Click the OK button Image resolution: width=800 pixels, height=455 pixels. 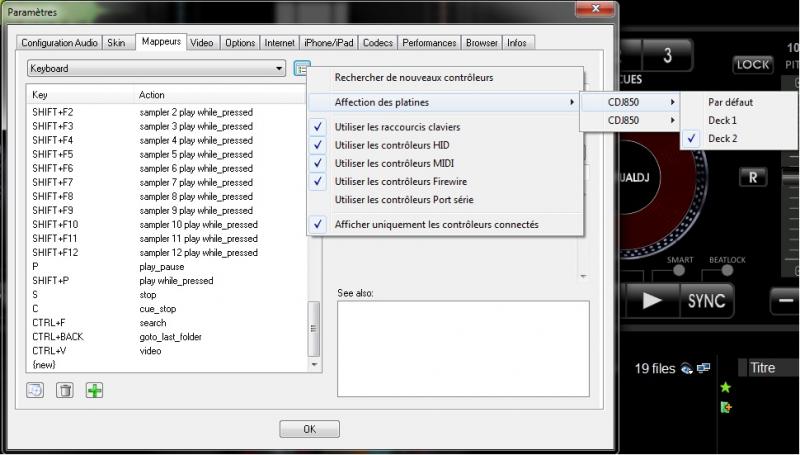click(309, 429)
